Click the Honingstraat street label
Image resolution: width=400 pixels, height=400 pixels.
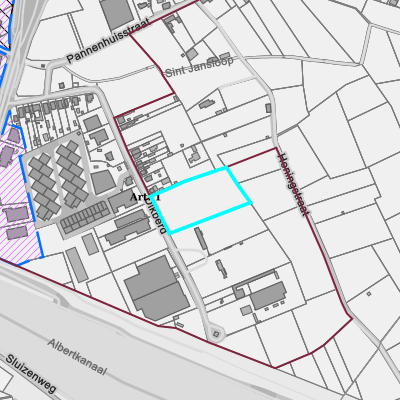coord(293,185)
